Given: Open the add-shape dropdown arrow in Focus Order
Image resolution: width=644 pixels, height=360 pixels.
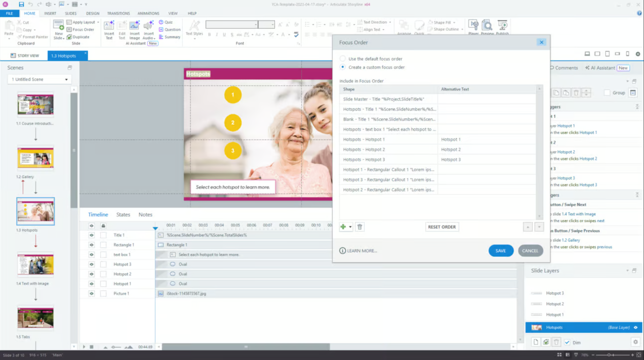Looking at the screenshot, I should (x=350, y=227).
